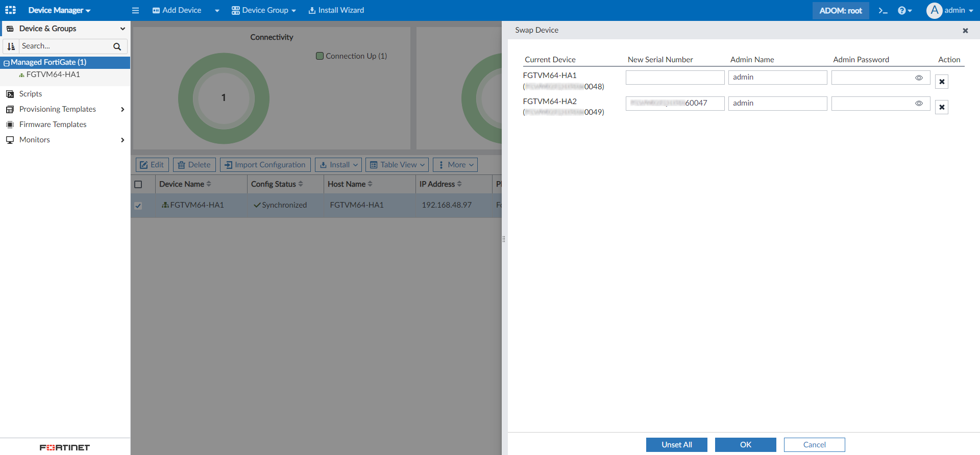The image size is (980, 455).
Task: Launch the Install Wizard
Action: (336, 10)
